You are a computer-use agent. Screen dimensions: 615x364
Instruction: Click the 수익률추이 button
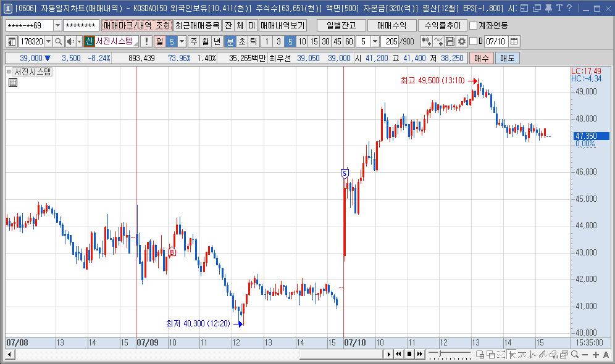(443, 25)
